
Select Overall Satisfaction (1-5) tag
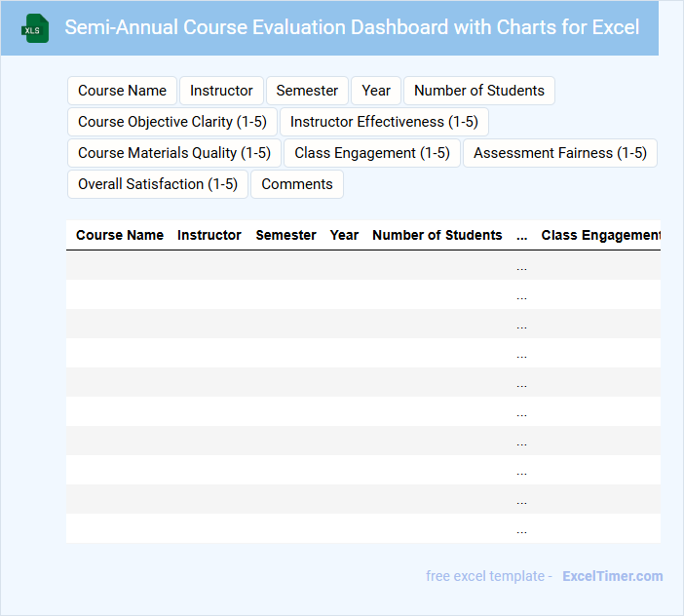point(158,184)
